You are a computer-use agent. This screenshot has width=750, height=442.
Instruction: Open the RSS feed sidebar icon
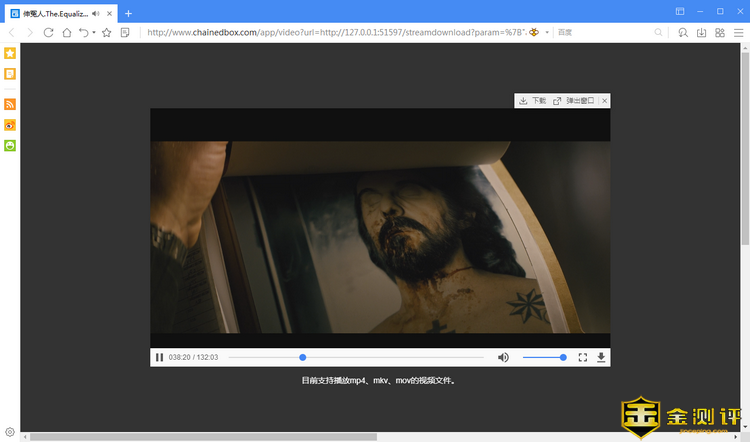point(10,104)
